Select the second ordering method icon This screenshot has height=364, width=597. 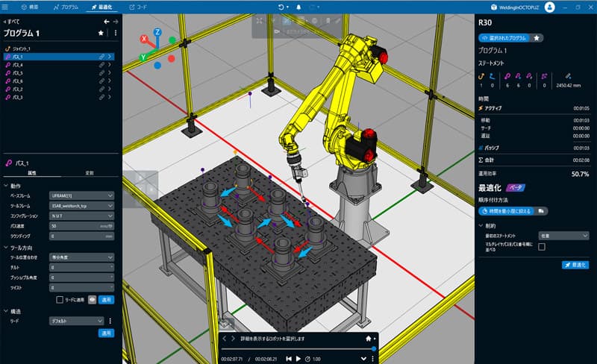click(541, 211)
